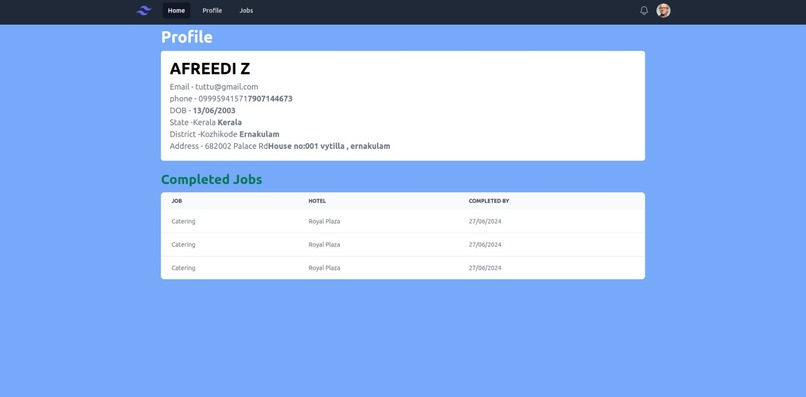The width and height of the screenshot is (806, 397).
Task: Go to the Home nav tab
Action: point(176,10)
